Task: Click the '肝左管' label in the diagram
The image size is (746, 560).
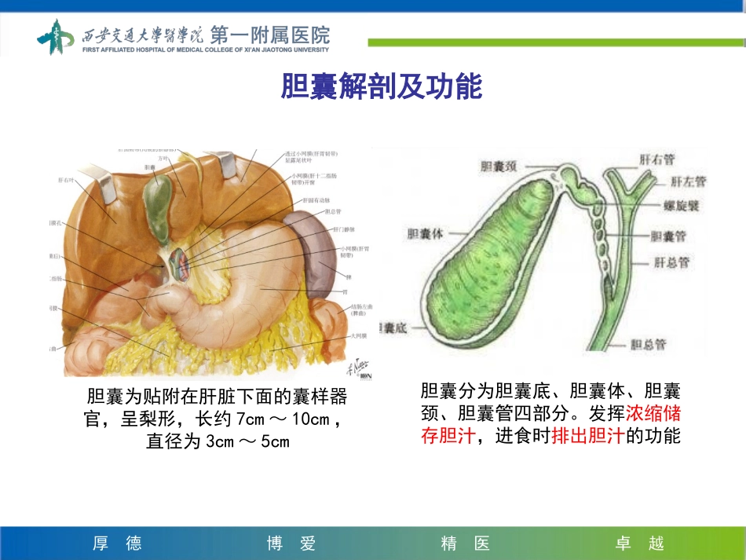Action: pyautogui.click(x=689, y=181)
